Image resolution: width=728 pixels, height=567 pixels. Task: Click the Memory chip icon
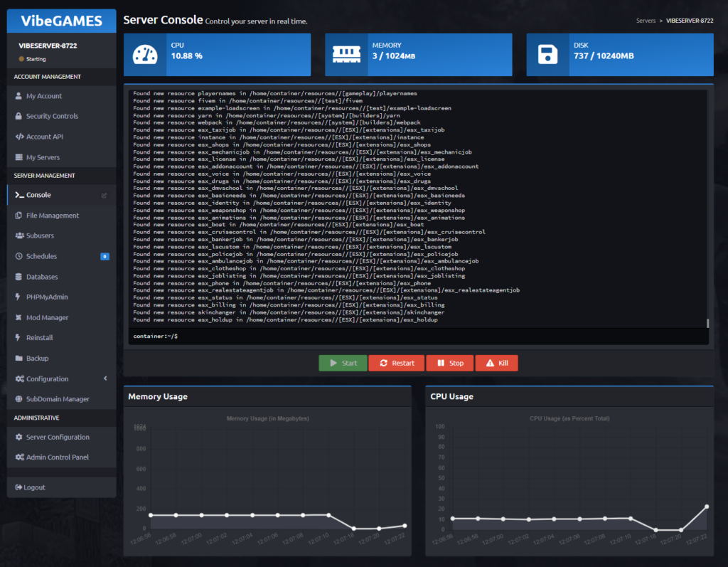[x=346, y=55]
